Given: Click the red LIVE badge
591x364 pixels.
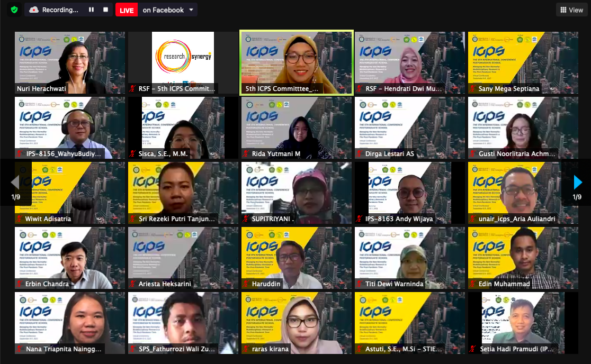Looking at the screenshot, I should pyautogui.click(x=127, y=10).
